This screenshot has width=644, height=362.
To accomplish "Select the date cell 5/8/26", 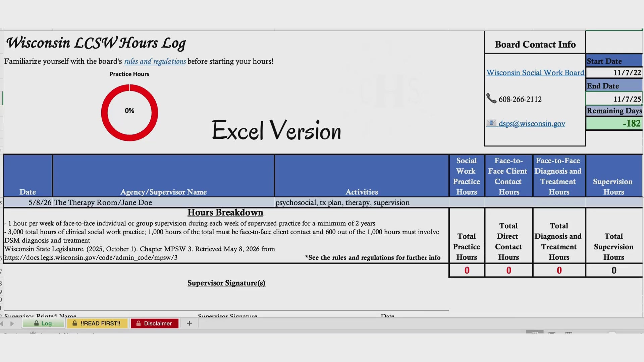I will pyautogui.click(x=28, y=202).
